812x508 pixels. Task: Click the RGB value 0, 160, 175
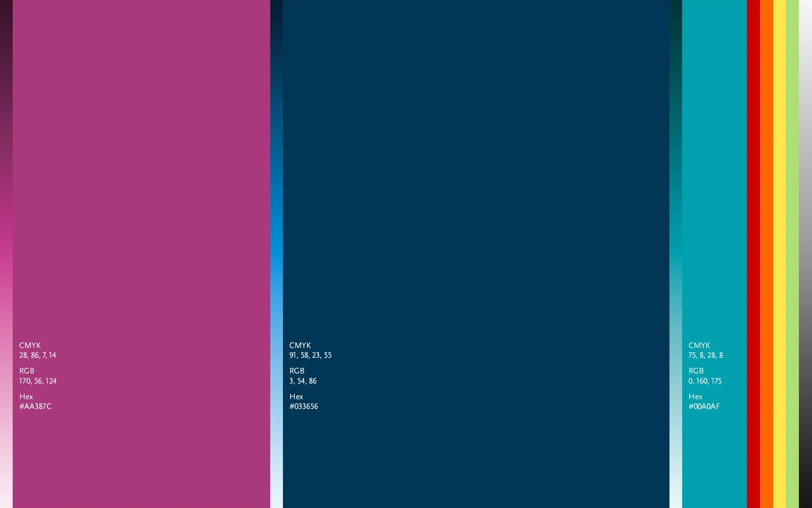pyautogui.click(x=705, y=381)
